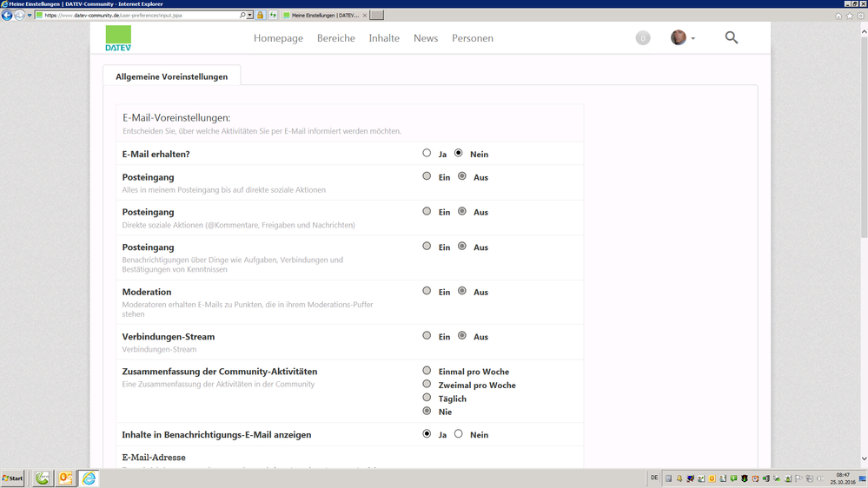Expand the user avatar dropdown arrow

point(693,39)
